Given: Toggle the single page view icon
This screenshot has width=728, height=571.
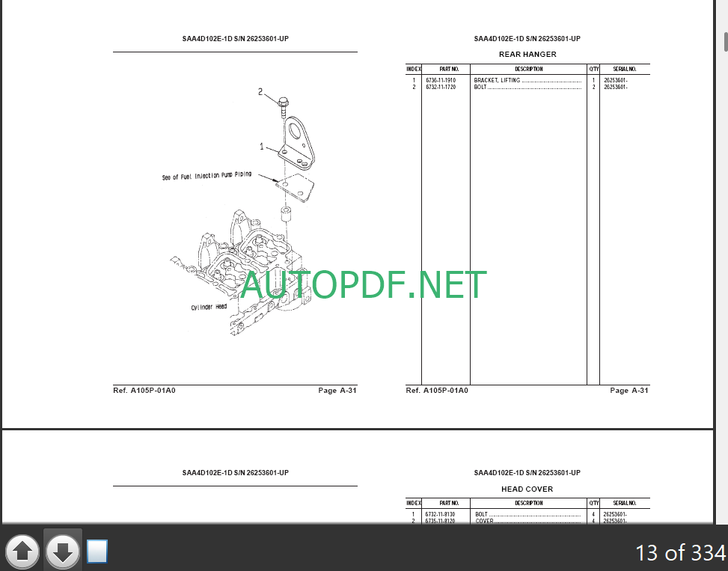Looking at the screenshot, I should 97,552.
